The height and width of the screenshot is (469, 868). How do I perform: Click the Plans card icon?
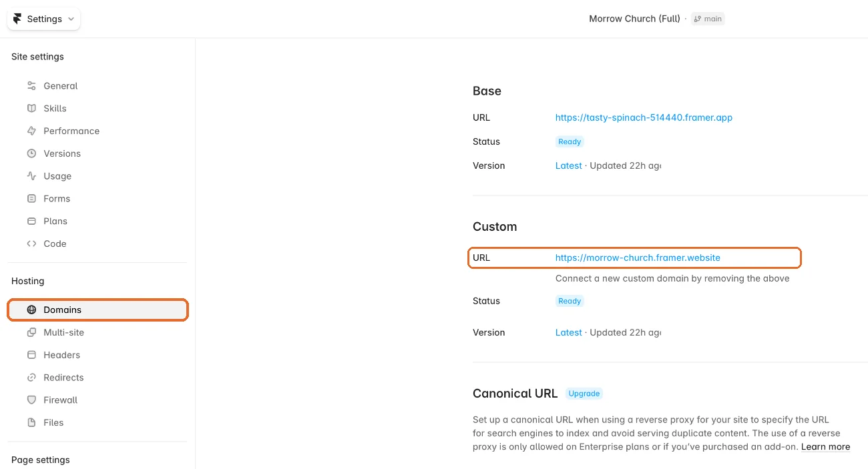31,221
